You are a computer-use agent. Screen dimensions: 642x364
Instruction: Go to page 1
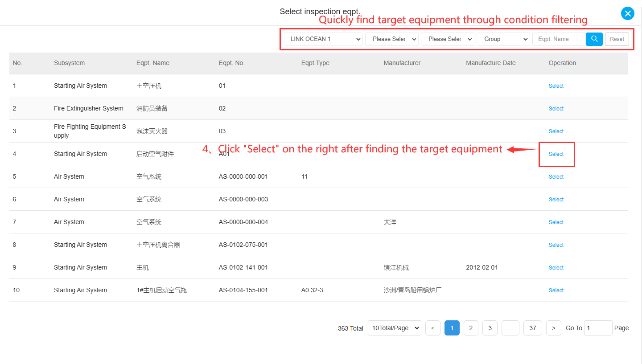pyautogui.click(x=452, y=328)
